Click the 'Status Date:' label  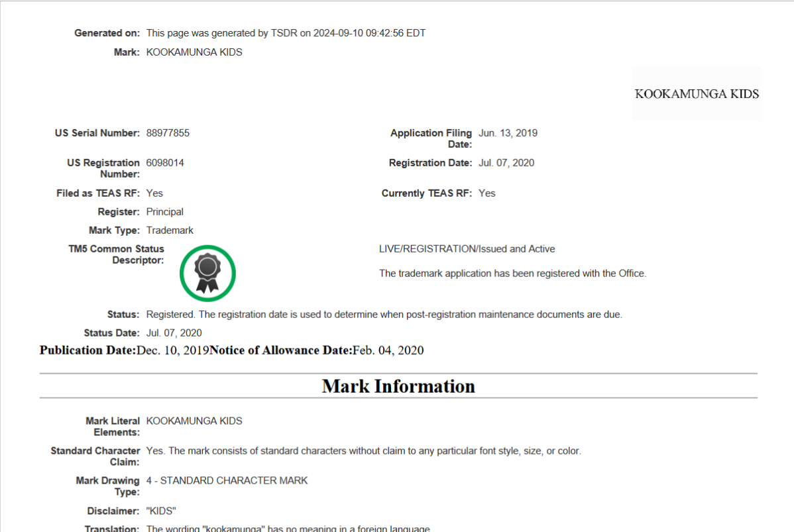[111, 333]
